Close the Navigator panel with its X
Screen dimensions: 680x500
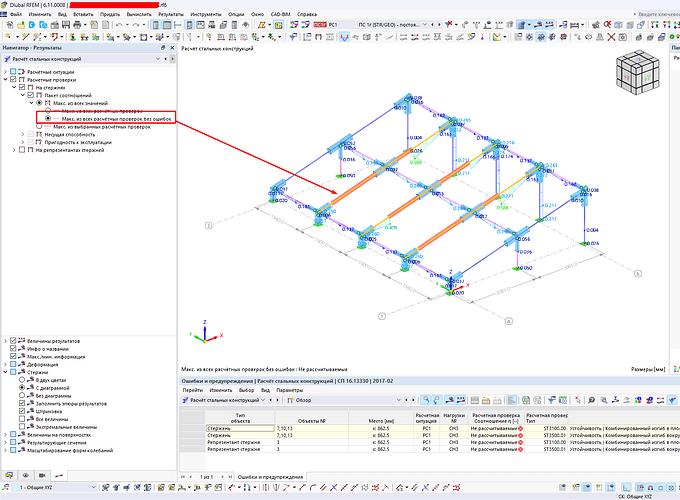click(x=172, y=48)
